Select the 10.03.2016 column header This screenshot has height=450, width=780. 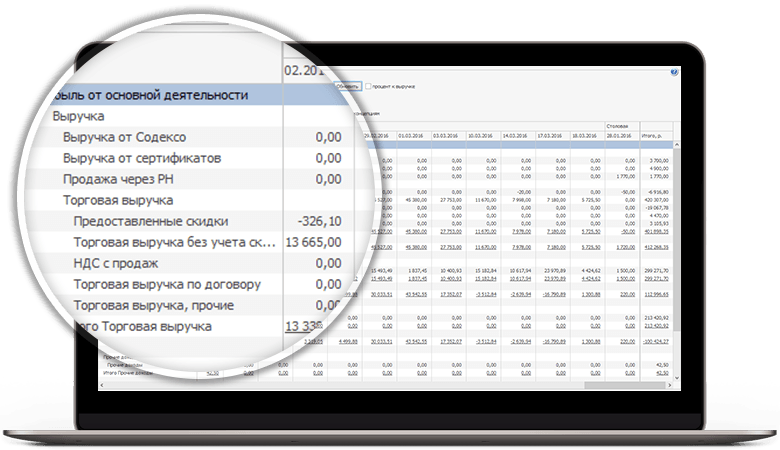481,136
